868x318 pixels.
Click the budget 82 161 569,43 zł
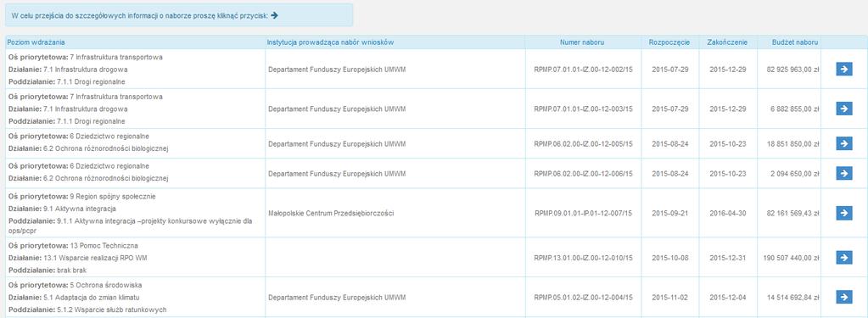[x=792, y=213]
